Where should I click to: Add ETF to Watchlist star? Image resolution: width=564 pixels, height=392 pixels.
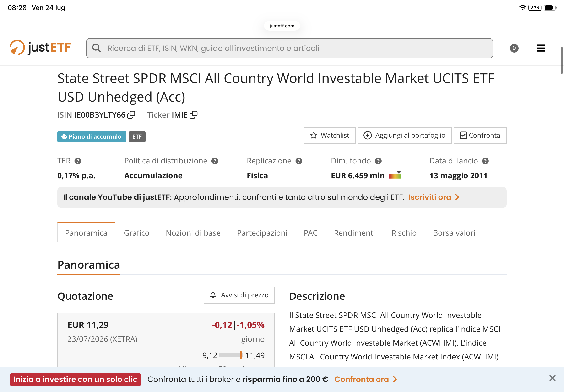coord(330,135)
